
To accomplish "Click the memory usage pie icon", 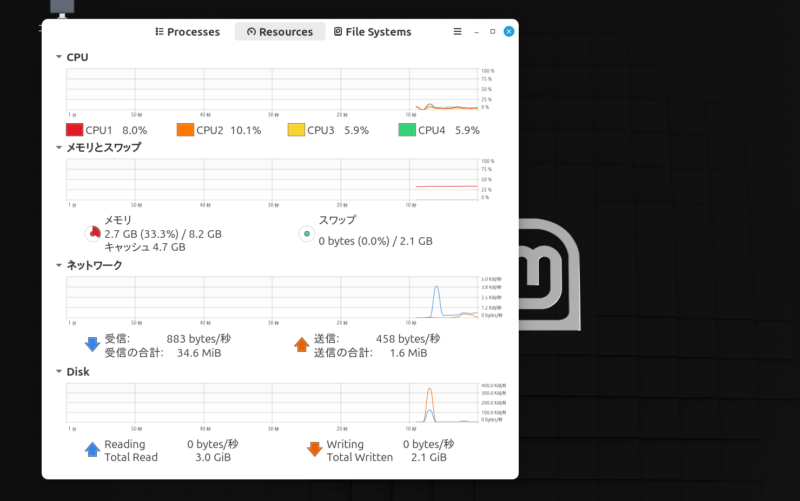I will coord(94,234).
